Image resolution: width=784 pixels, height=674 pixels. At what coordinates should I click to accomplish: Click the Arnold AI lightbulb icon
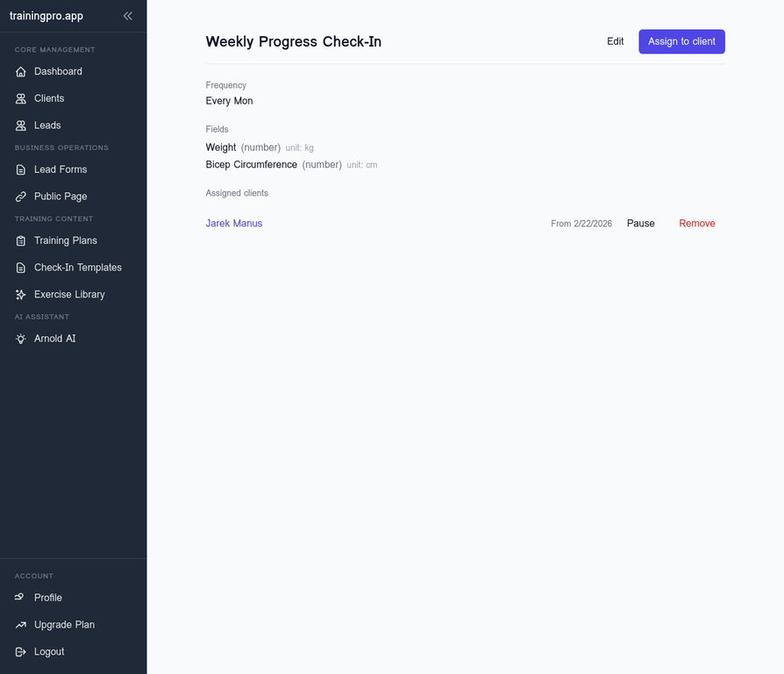20,339
